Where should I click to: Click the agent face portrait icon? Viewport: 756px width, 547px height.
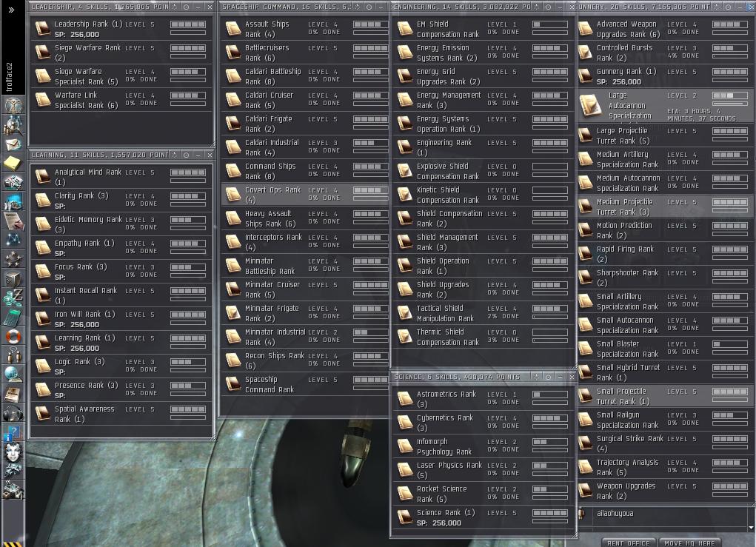pyautogui.click(x=13, y=452)
